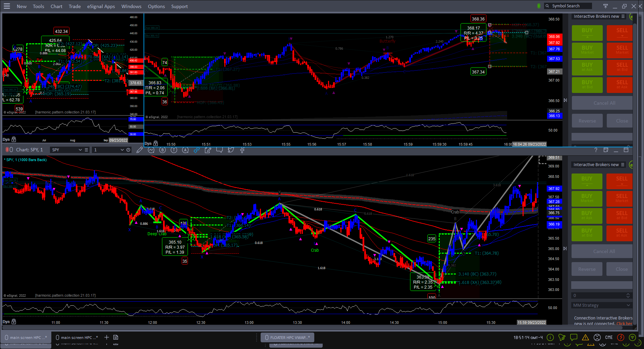Open the hamburger main menu icon
644x349 pixels.
[7, 6]
